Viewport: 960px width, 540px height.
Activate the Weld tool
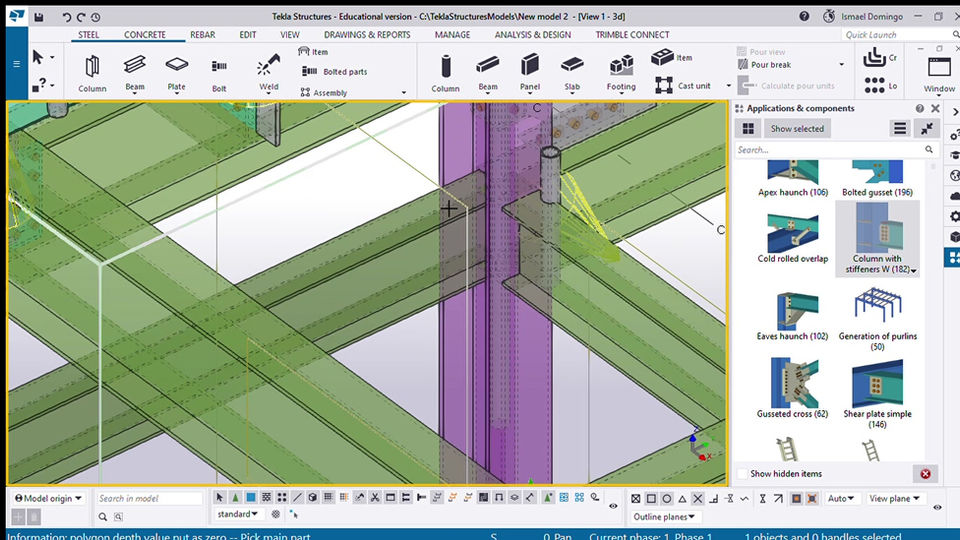pyautogui.click(x=268, y=73)
